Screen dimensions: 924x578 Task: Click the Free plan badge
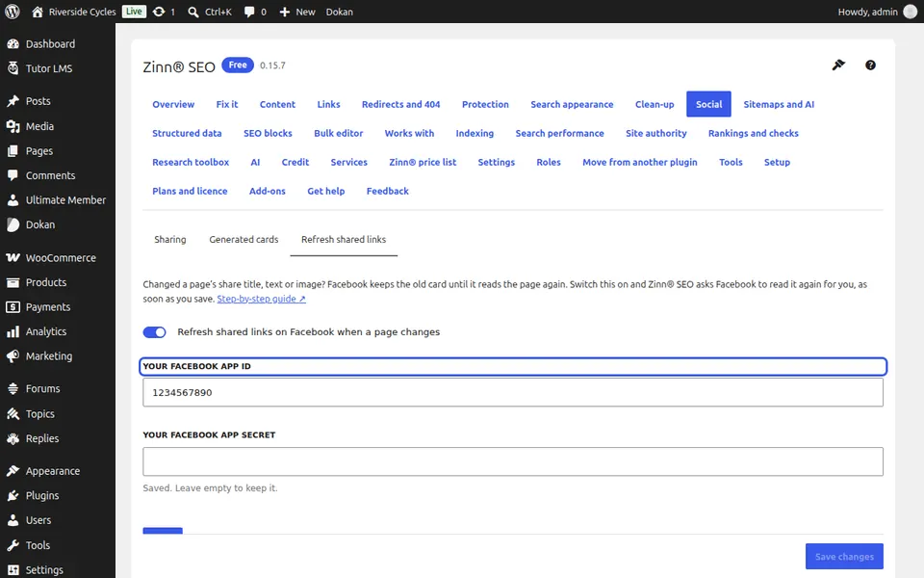pos(238,65)
